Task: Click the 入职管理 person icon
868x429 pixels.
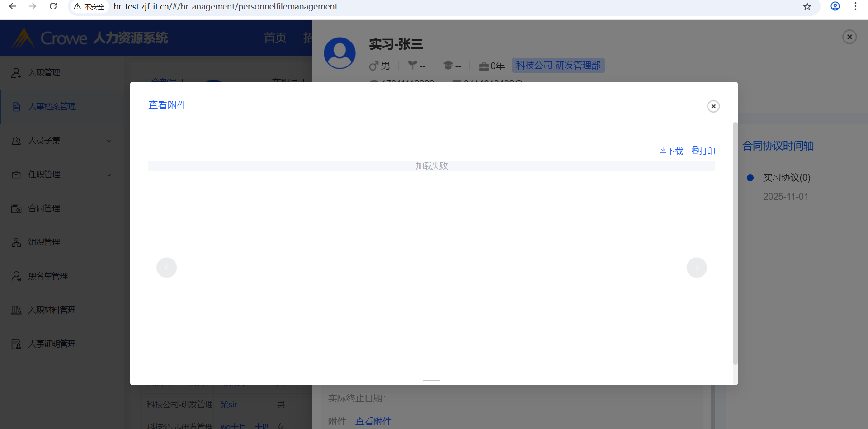Action: click(16, 73)
